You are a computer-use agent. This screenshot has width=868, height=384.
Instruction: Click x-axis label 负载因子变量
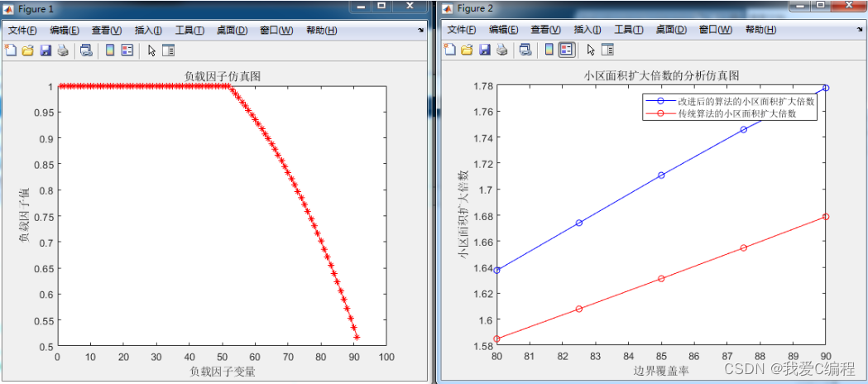click(x=222, y=371)
